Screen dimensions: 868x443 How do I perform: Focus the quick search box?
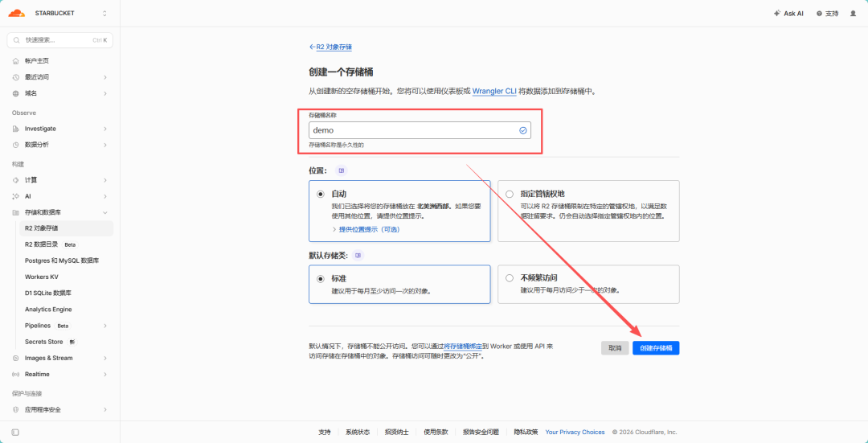(x=59, y=40)
